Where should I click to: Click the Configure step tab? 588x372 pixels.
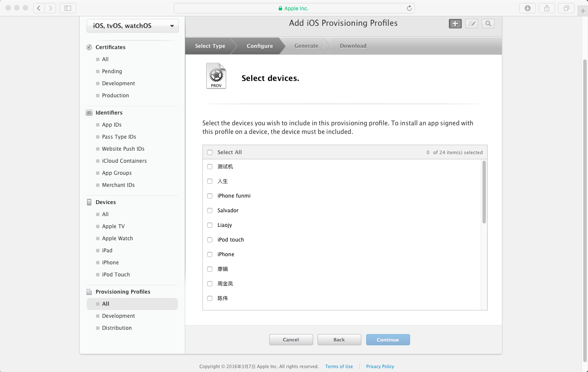260,46
